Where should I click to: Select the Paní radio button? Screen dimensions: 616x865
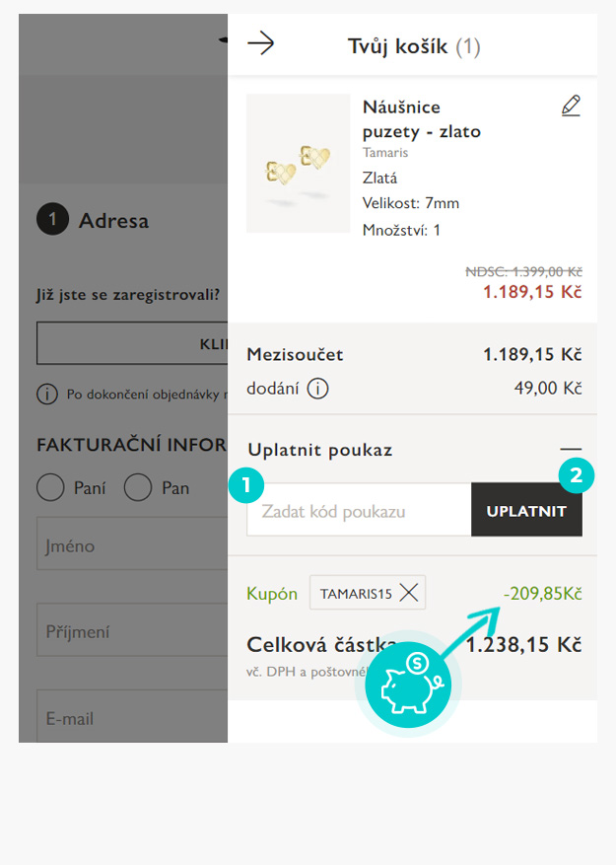pos(50,487)
